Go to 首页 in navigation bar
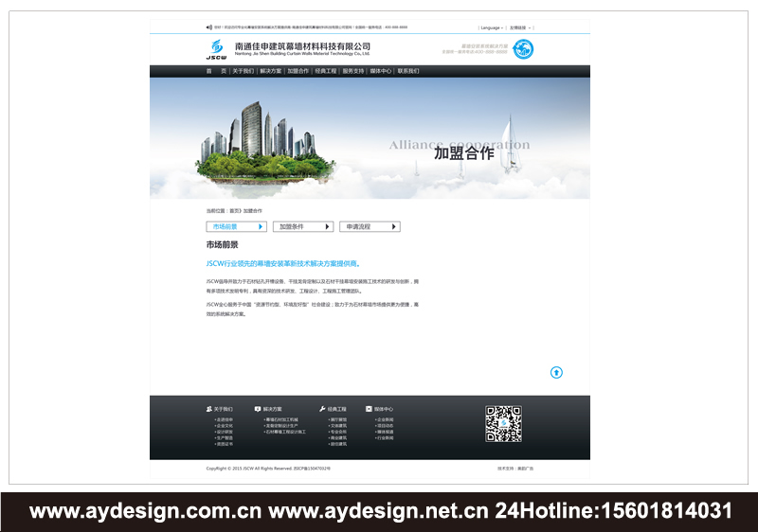 pyautogui.click(x=216, y=71)
